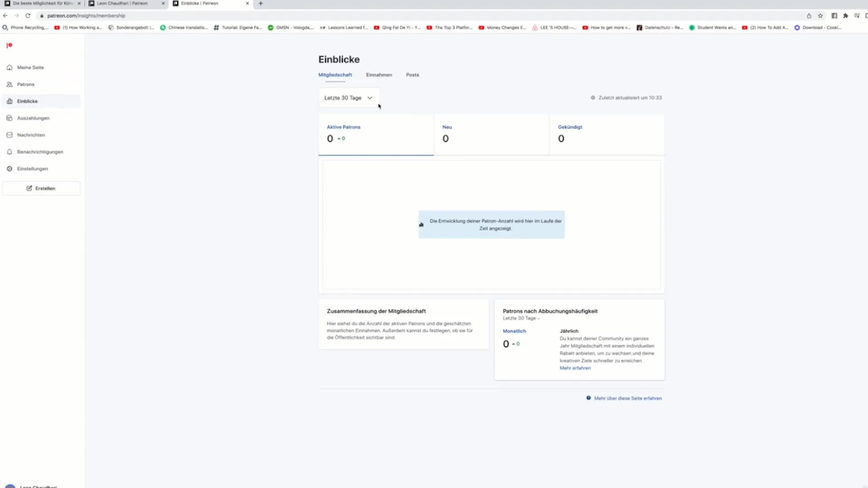Click the Patrons people icon
The width and height of the screenshot is (868, 488).
pyautogui.click(x=9, y=84)
